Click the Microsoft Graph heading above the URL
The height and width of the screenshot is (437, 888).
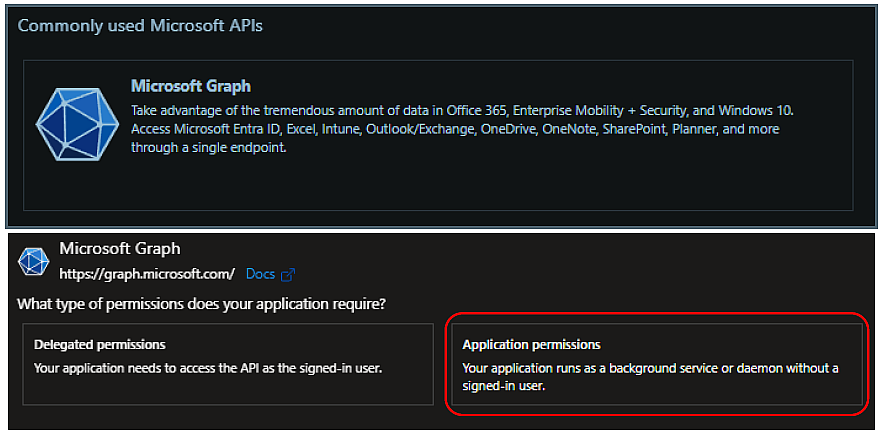(x=120, y=248)
